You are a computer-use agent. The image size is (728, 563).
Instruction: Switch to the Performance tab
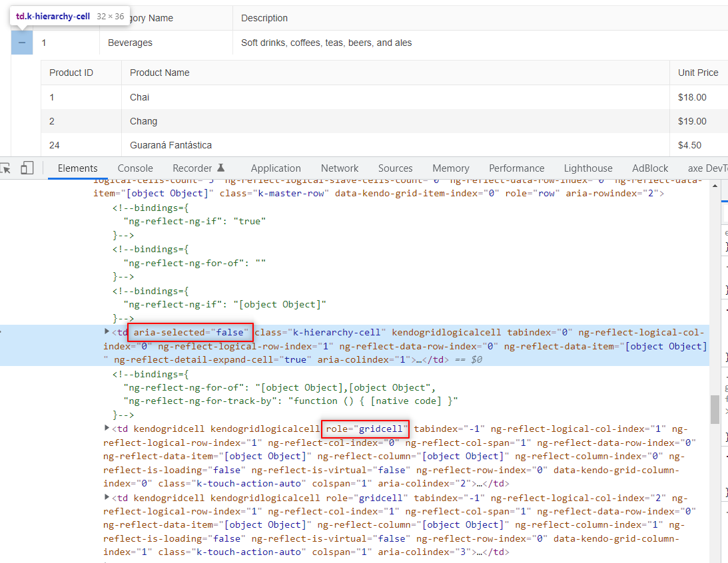tap(516, 168)
